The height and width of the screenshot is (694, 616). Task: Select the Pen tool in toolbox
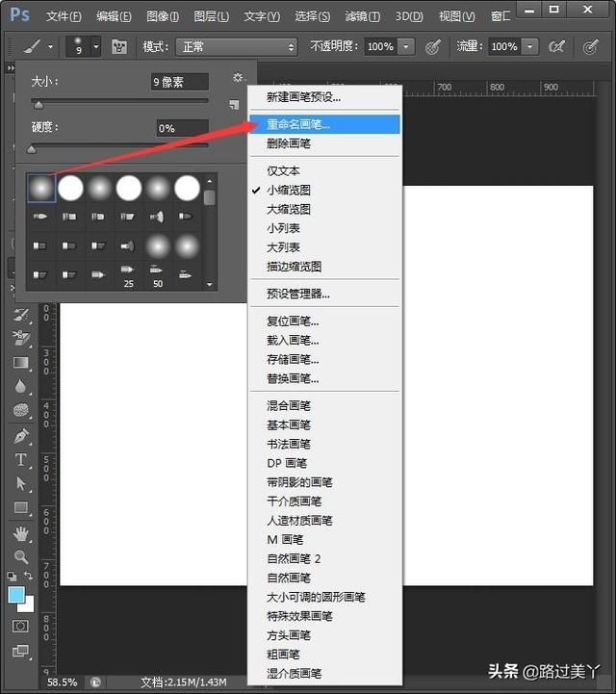[21, 436]
